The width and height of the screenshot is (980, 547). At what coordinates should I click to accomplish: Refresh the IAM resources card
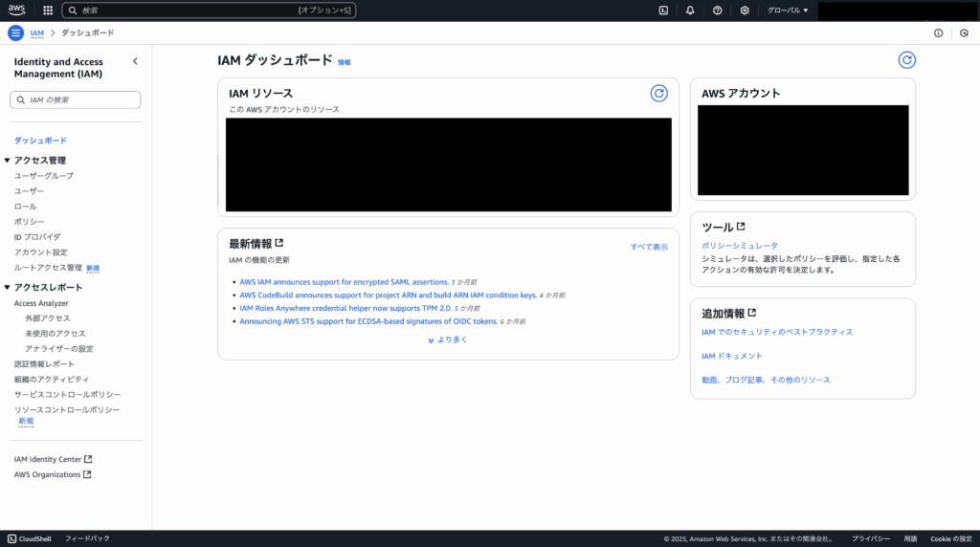[658, 93]
